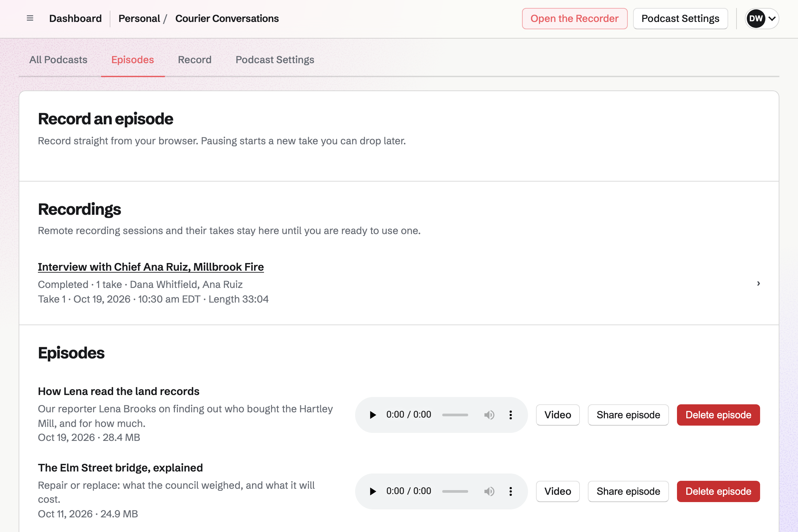Open Video for Lena land records episode
The width and height of the screenshot is (798, 532).
558,415
